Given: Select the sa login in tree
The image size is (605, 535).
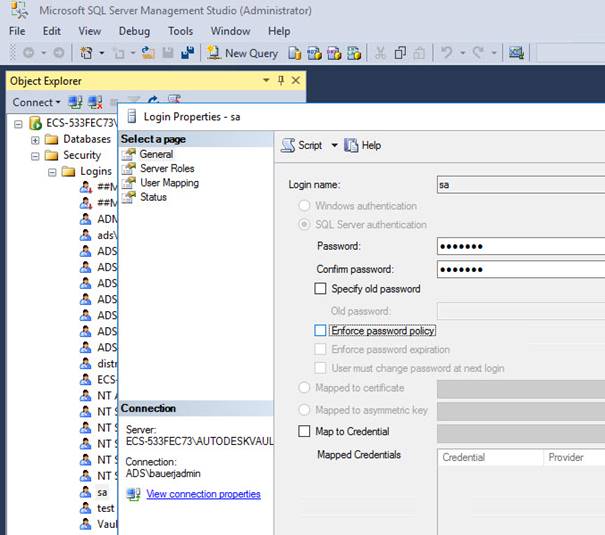Looking at the screenshot, I should (x=102, y=492).
